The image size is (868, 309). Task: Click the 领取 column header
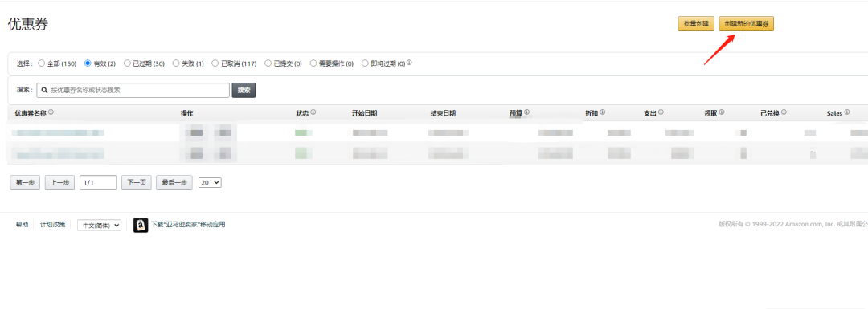(710, 113)
